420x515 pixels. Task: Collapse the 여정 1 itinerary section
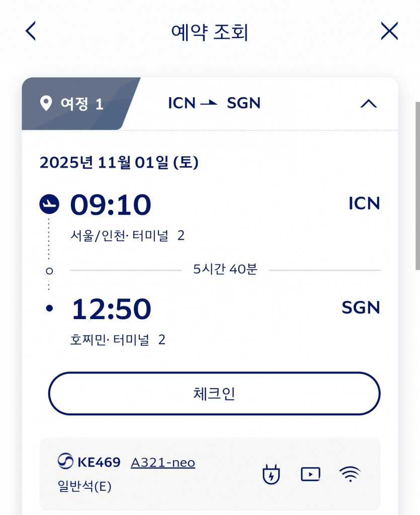point(369,104)
